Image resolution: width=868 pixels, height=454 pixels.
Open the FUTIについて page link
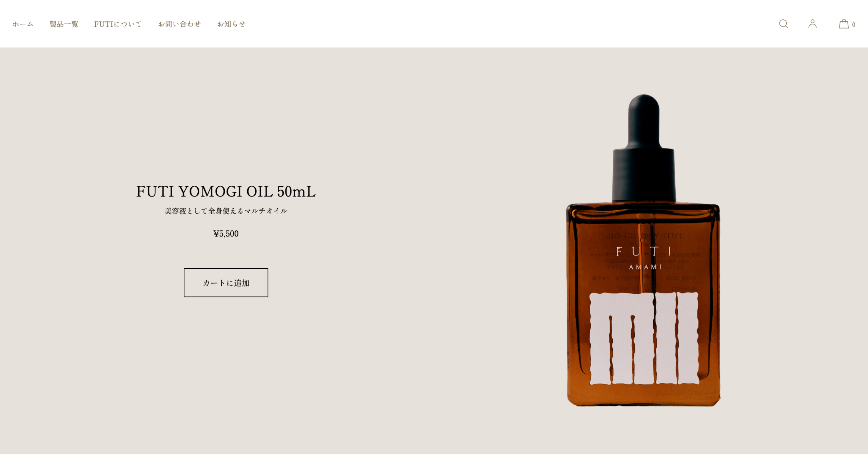[118, 24]
